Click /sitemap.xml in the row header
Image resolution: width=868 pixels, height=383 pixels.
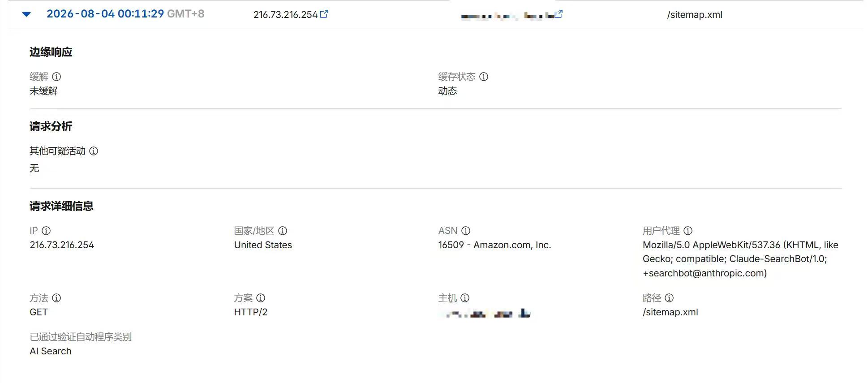(x=695, y=14)
